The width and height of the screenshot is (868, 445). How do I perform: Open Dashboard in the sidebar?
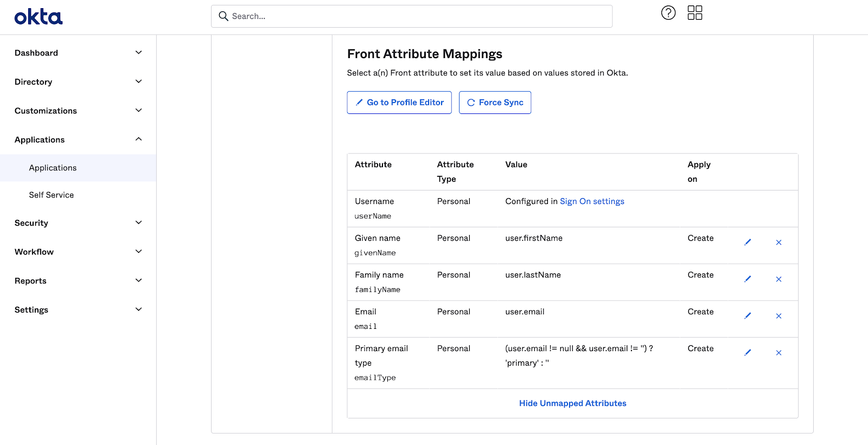coord(36,53)
